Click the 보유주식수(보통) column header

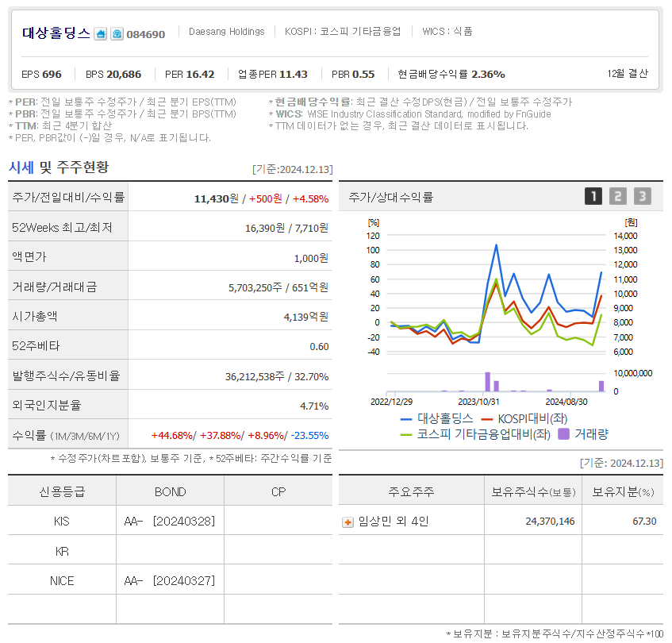click(534, 492)
